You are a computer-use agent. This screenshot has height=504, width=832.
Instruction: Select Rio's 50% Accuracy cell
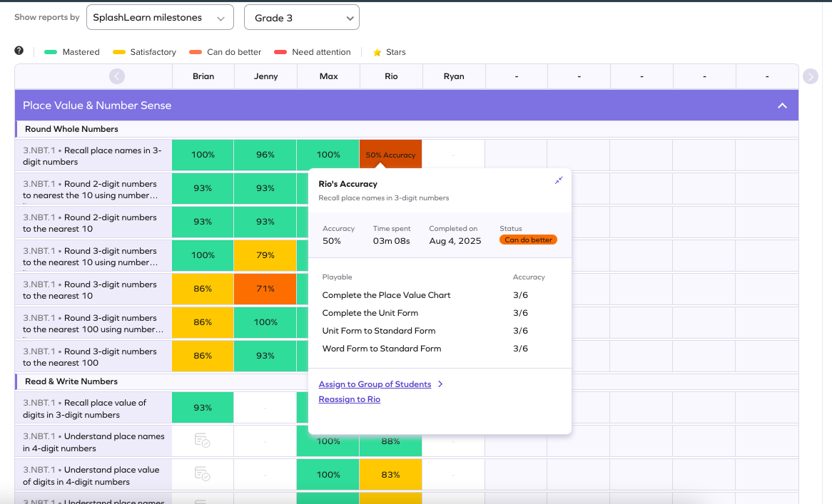pos(390,153)
